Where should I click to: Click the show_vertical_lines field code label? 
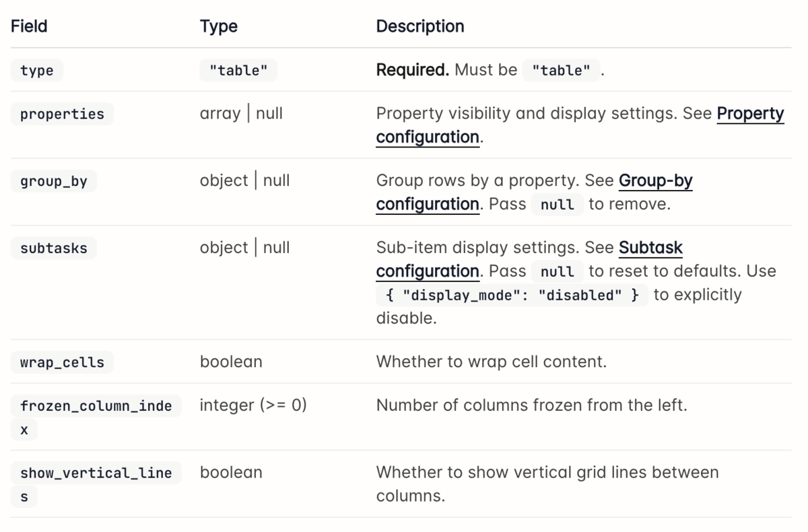click(x=96, y=485)
